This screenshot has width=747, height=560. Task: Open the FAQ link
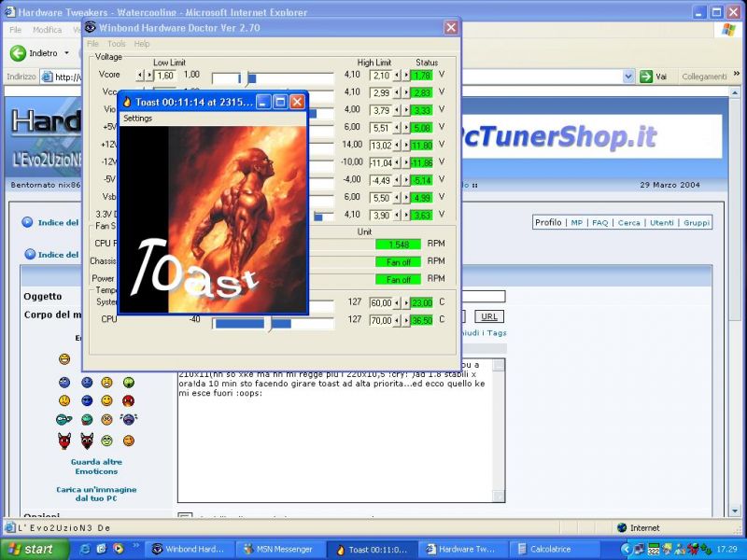(x=599, y=222)
